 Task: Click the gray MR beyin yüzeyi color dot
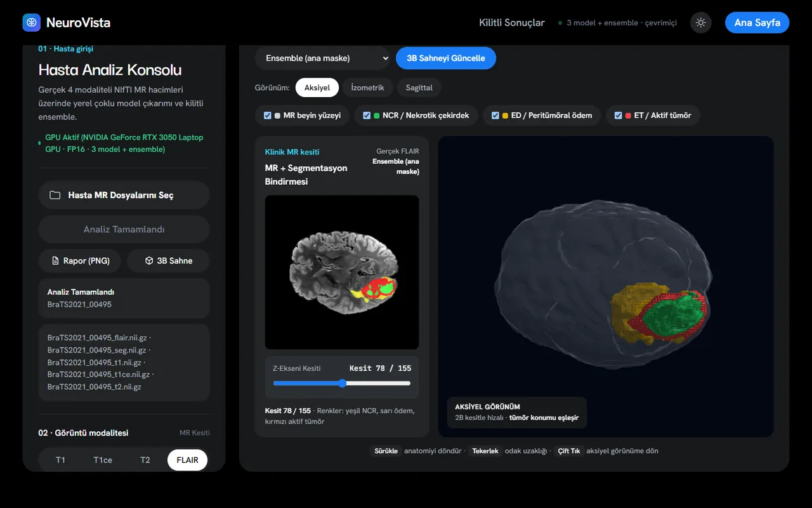(x=277, y=116)
